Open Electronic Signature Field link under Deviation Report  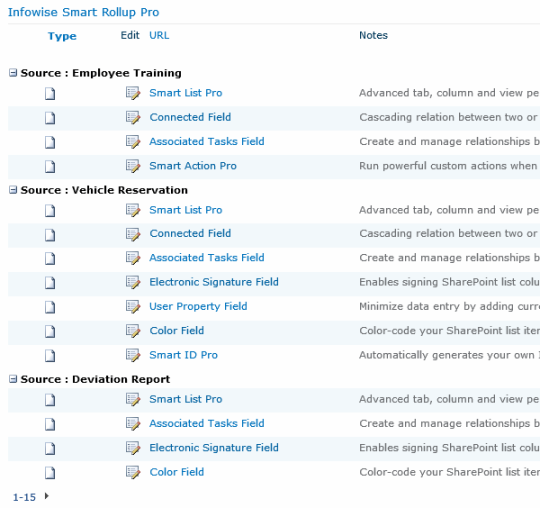coord(214,448)
